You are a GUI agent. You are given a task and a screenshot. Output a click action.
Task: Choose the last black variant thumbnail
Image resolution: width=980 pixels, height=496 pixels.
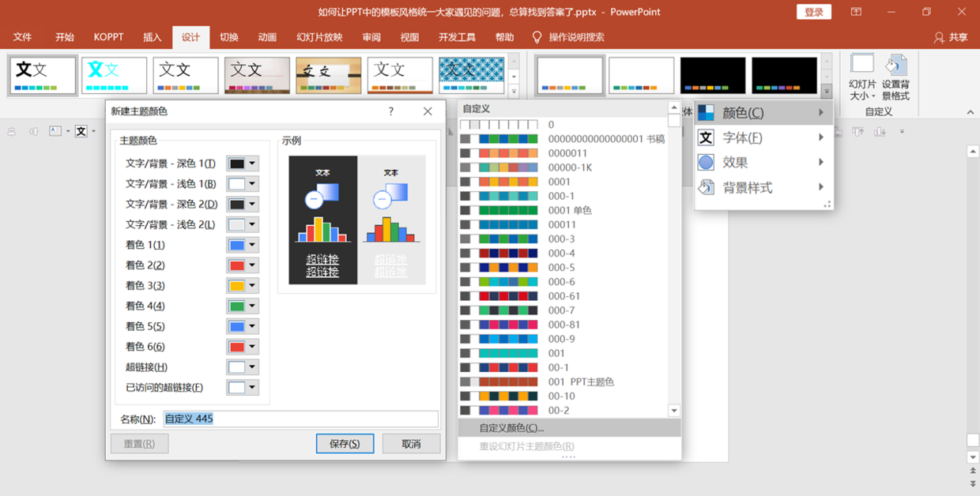[x=784, y=76]
